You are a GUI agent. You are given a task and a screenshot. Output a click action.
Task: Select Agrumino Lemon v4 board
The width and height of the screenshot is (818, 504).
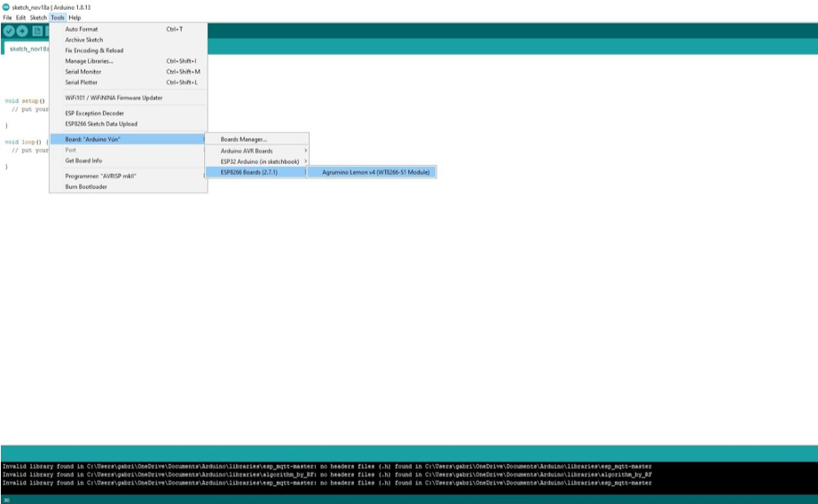point(372,172)
